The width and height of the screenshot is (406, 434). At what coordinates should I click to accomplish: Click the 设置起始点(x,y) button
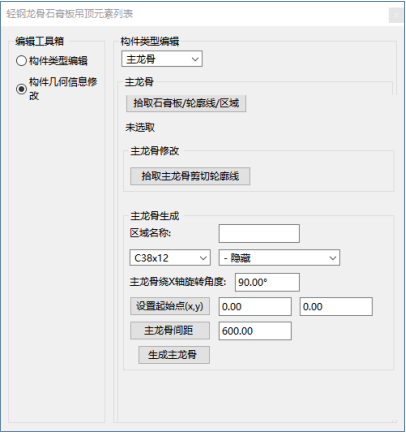coord(170,306)
